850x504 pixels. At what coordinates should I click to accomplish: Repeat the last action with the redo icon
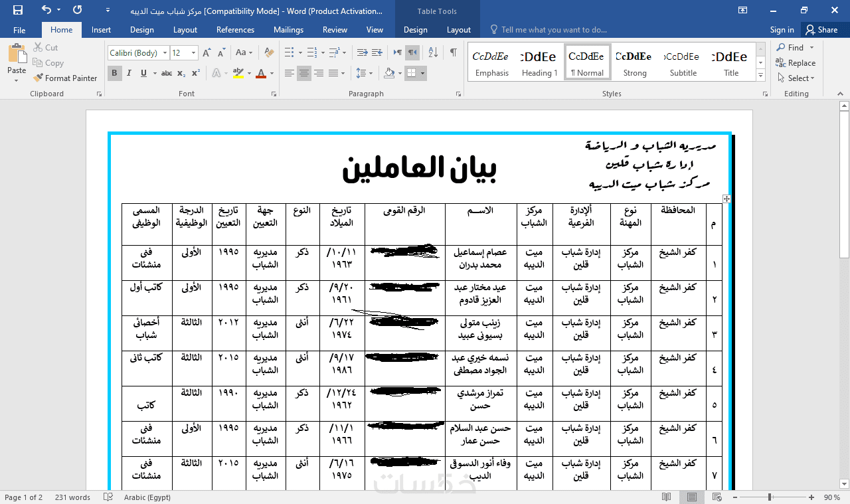78,10
